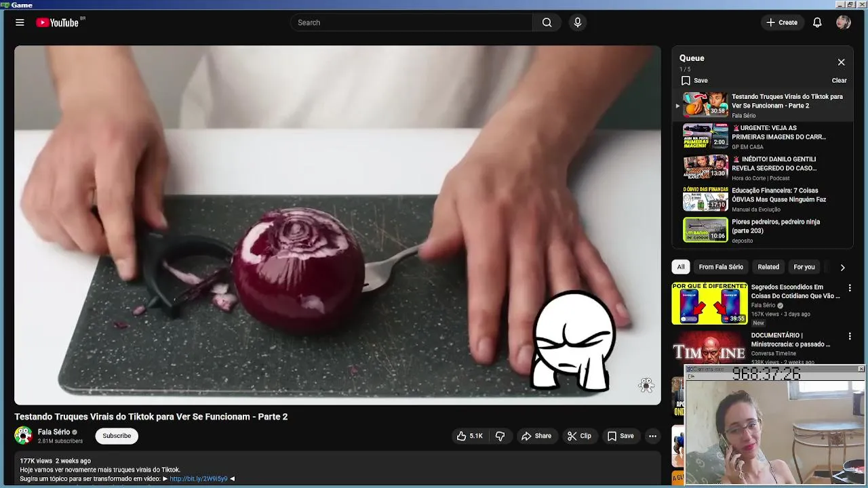The width and height of the screenshot is (868, 488).
Task: Open Segredos Escondidos recommended video thumbnail
Action: pos(709,303)
